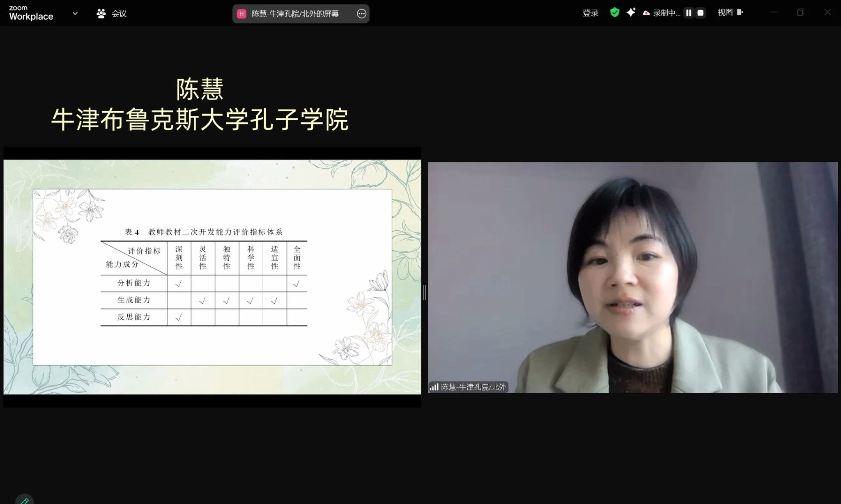
Task: Open the green encryption shield info
Action: (614, 13)
